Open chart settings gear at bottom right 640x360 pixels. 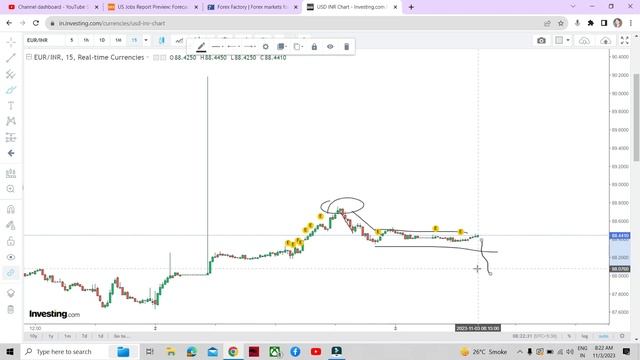click(x=622, y=336)
